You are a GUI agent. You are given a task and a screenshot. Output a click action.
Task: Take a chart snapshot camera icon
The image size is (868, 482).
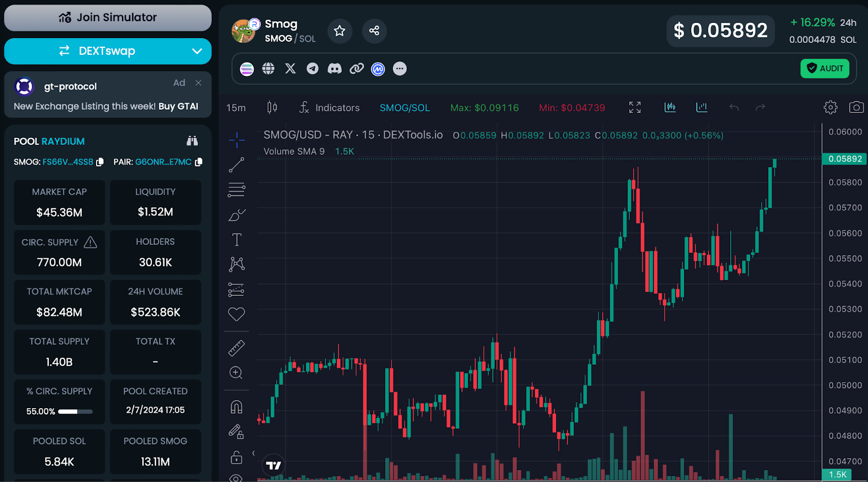pos(856,107)
